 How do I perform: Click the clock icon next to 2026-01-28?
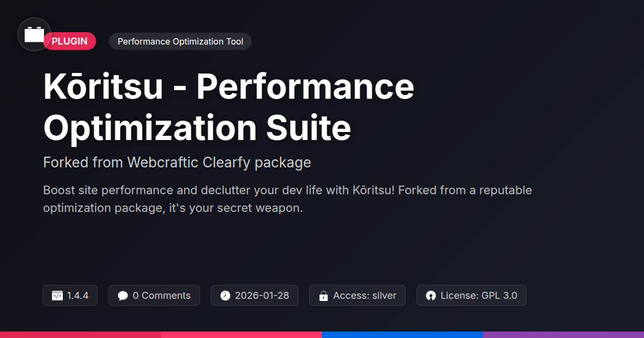click(225, 296)
